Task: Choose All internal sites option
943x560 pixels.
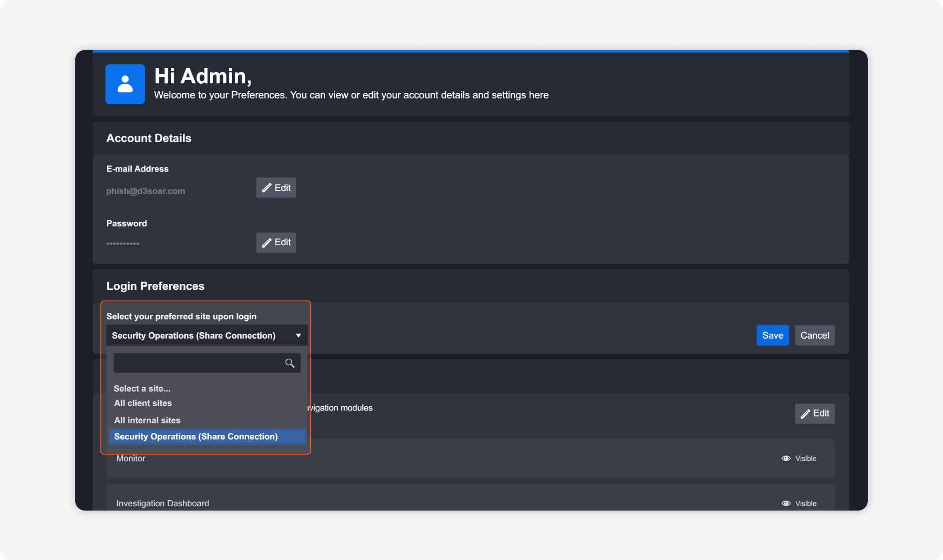Action: 147,420
